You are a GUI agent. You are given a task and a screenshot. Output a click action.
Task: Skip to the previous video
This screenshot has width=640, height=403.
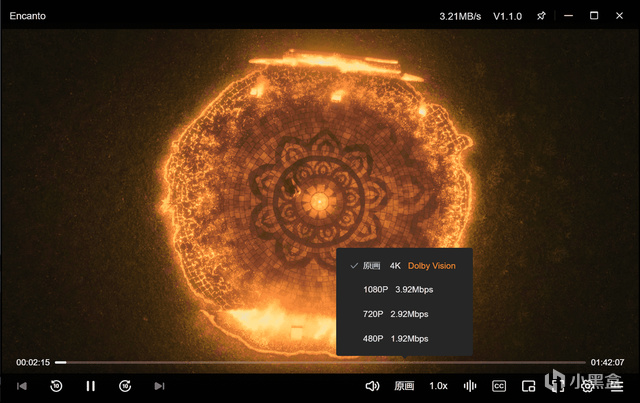pyautogui.click(x=22, y=386)
